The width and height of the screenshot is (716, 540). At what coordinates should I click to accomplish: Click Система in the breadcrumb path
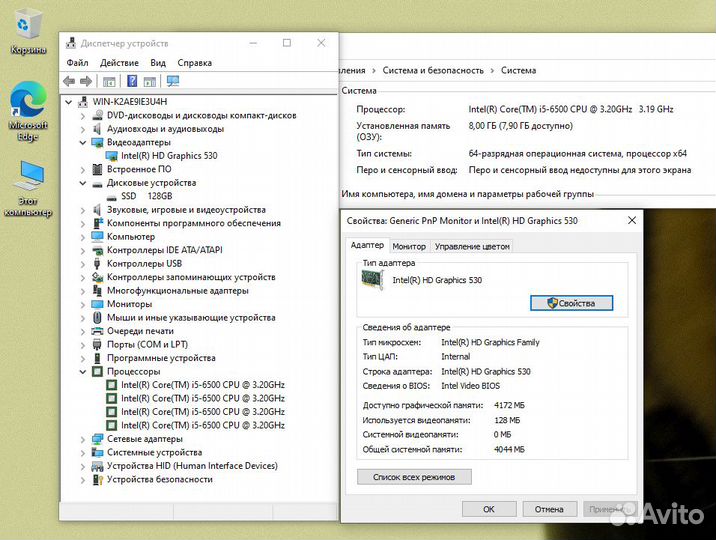(518, 70)
